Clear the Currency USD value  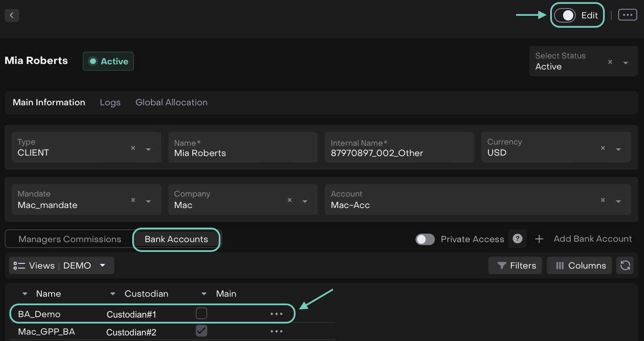pos(603,148)
